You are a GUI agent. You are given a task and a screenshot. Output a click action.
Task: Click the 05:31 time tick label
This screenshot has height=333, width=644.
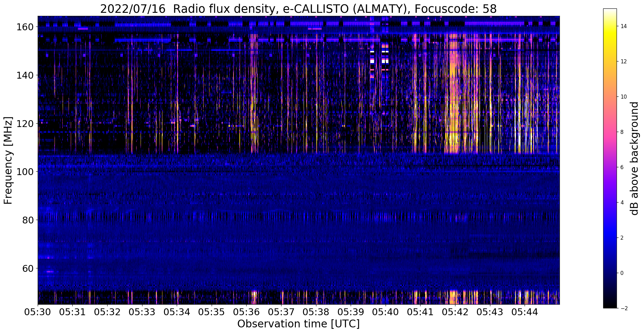click(x=73, y=312)
